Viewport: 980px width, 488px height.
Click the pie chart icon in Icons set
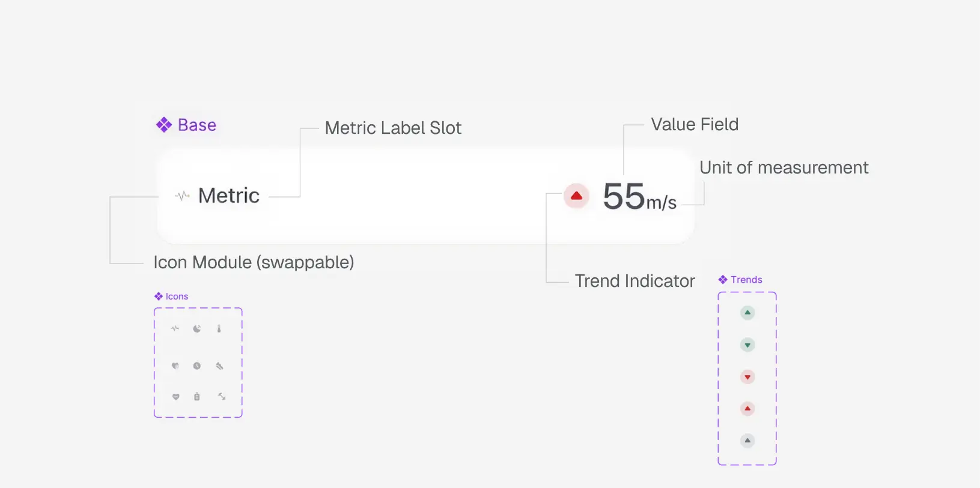(x=197, y=329)
